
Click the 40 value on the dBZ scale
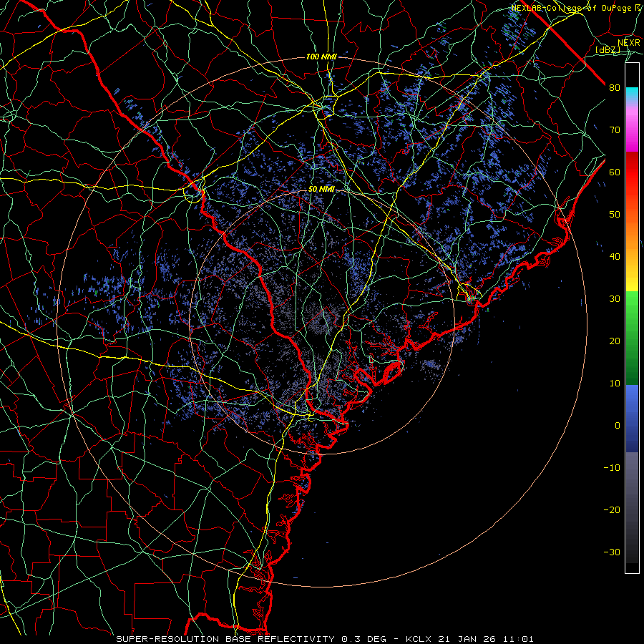pos(615,257)
